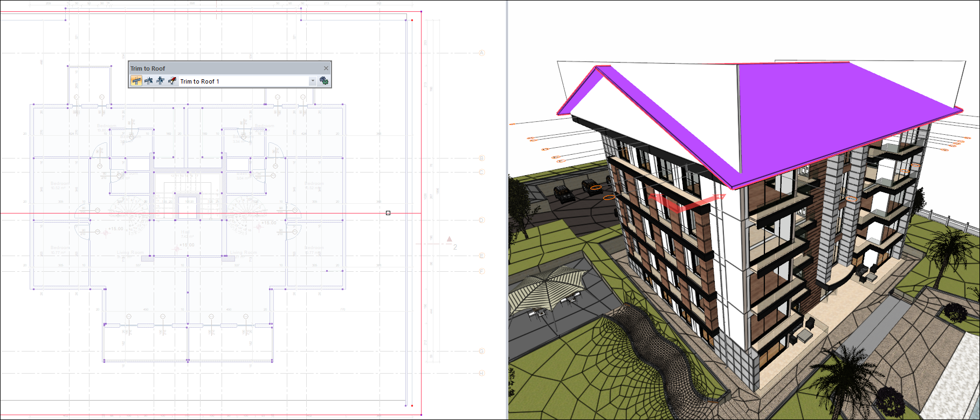Activate the trim icon with red brush
This screenshot has height=420, width=980.
pyautogui.click(x=172, y=81)
